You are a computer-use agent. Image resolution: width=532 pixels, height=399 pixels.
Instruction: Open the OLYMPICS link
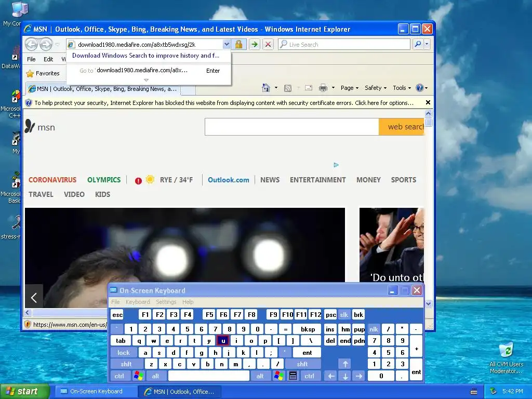click(104, 180)
